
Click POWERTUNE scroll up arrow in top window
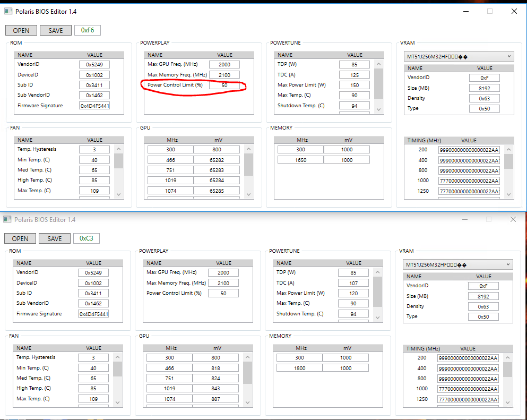(x=379, y=64)
